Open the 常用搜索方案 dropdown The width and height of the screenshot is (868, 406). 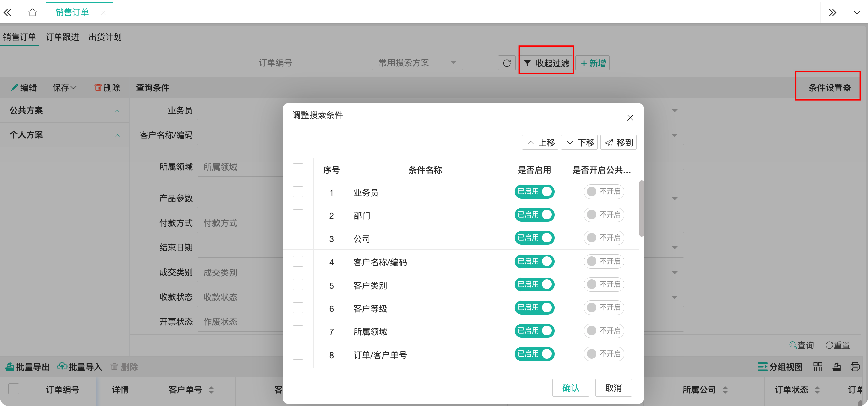(x=417, y=63)
